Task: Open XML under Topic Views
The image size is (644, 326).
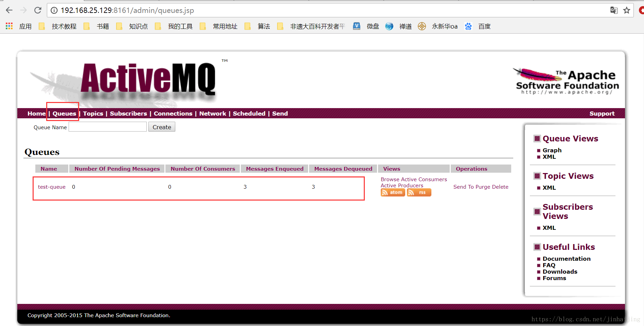Action: [x=549, y=188]
